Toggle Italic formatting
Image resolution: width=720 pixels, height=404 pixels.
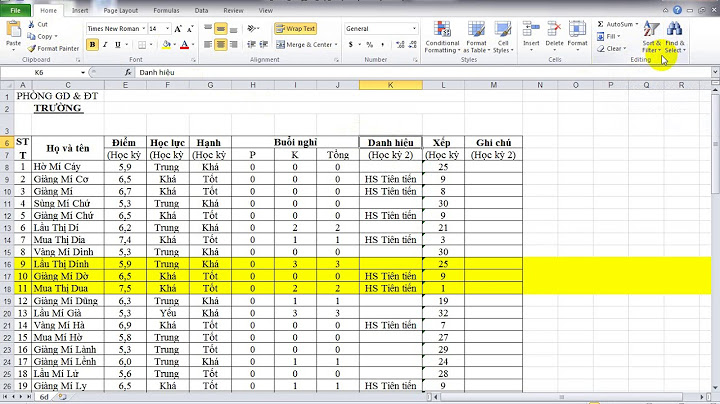[x=105, y=45]
